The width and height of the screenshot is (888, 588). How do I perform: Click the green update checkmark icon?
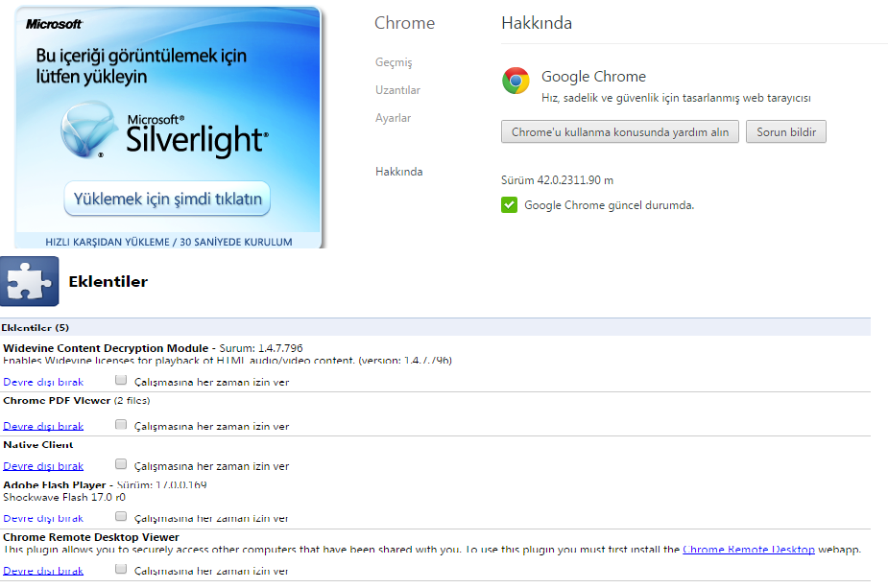click(509, 205)
